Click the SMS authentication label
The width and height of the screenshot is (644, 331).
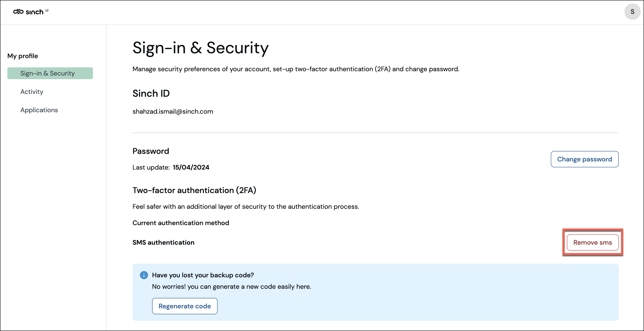[x=163, y=242]
